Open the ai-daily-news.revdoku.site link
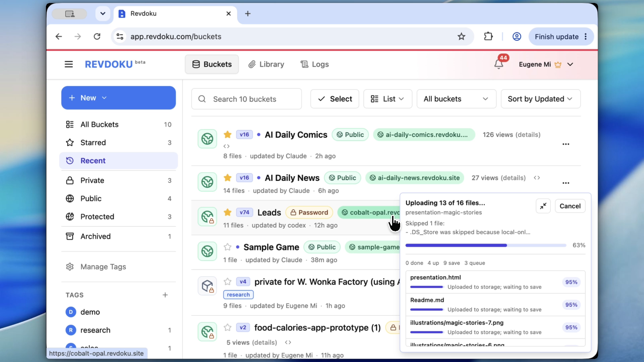This screenshot has height=362, width=644. click(415, 178)
